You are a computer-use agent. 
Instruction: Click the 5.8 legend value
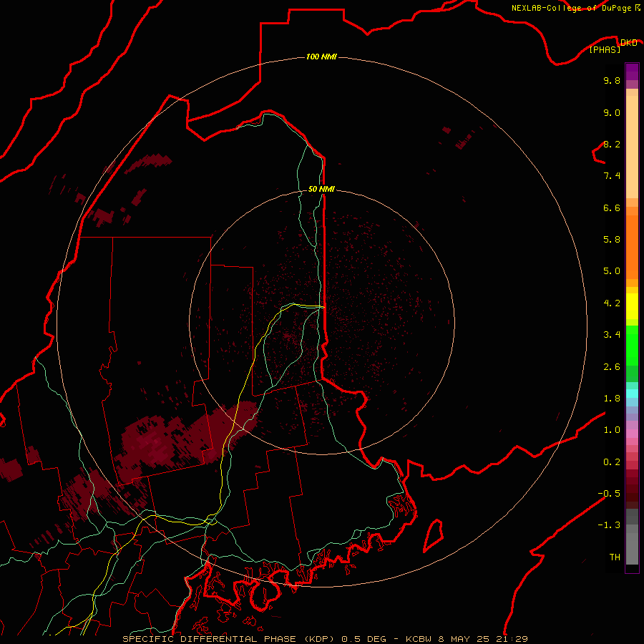point(612,239)
